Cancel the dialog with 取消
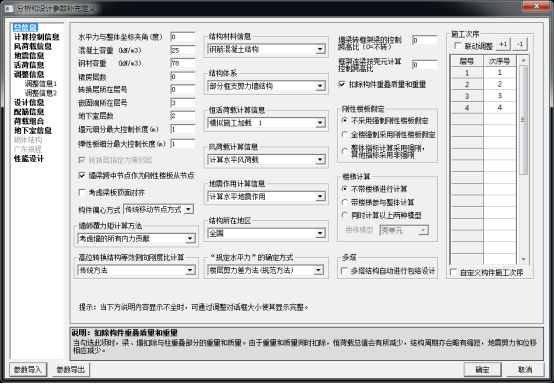The height and width of the screenshot is (384, 554). click(525, 370)
